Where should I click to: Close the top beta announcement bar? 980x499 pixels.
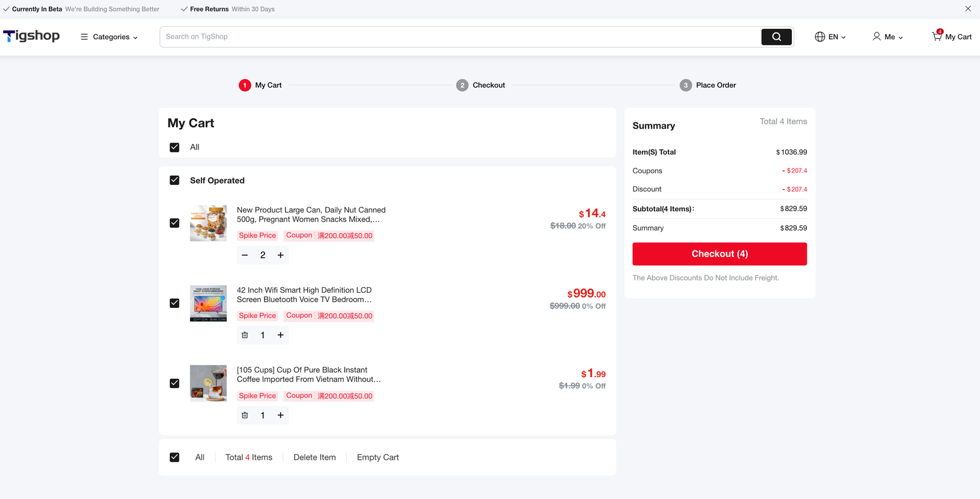968,9
